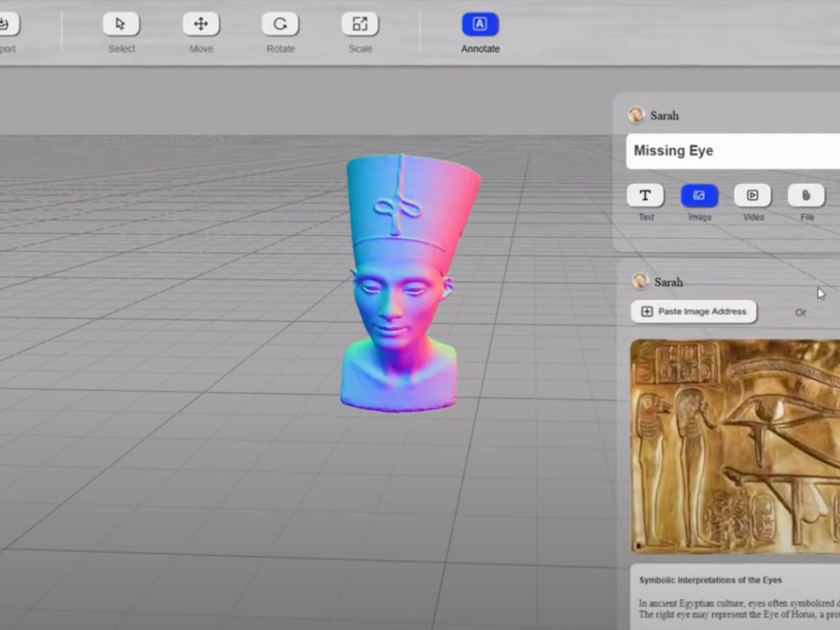This screenshot has height=630, width=840.
Task: Edit the Missing Eye title field
Action: coord(731,151)
